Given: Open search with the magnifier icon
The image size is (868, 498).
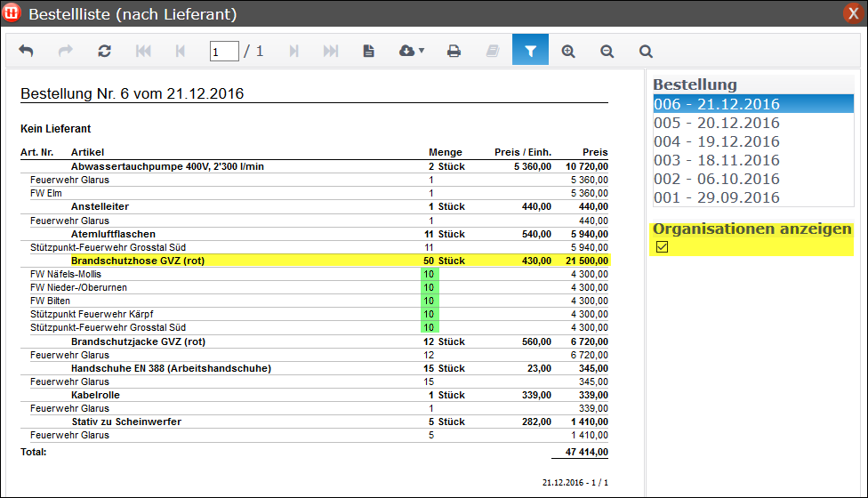Looking at the screenshot, I should (646, 52).
